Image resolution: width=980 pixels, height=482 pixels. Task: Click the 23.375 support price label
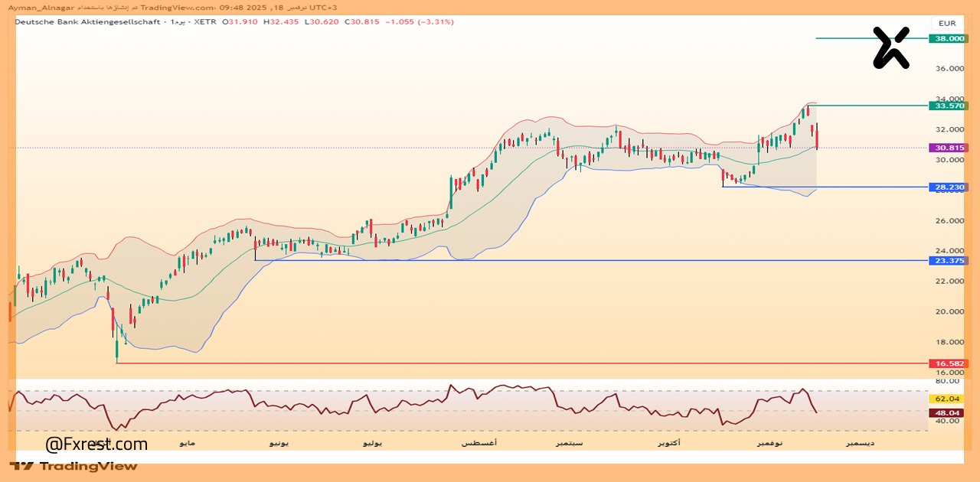pos(947,261)
